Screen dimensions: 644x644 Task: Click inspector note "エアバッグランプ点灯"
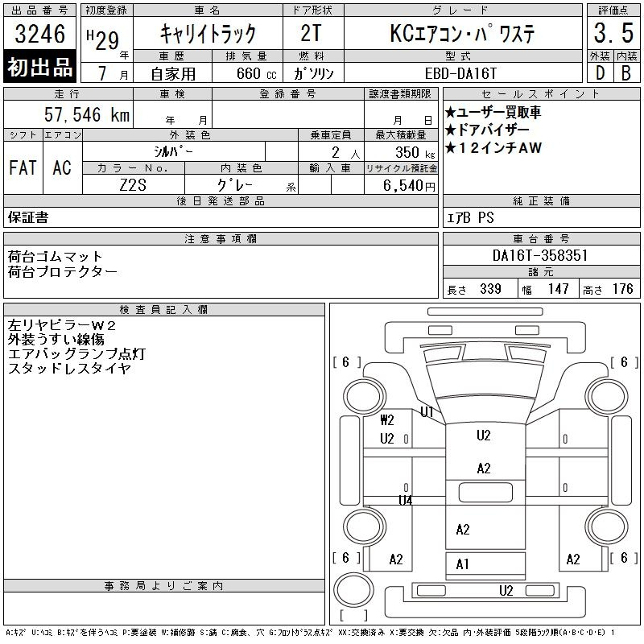pos(76,353)
